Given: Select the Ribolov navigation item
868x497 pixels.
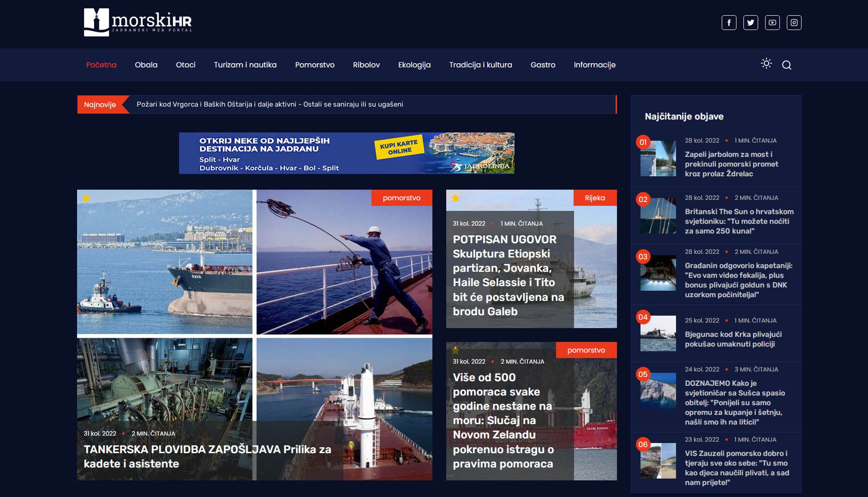Looking at the screenshot, I should tap(366, 65).
